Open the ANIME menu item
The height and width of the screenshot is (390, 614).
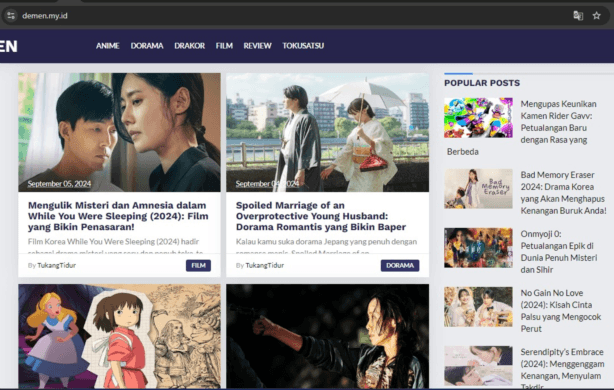coord(108,46)
